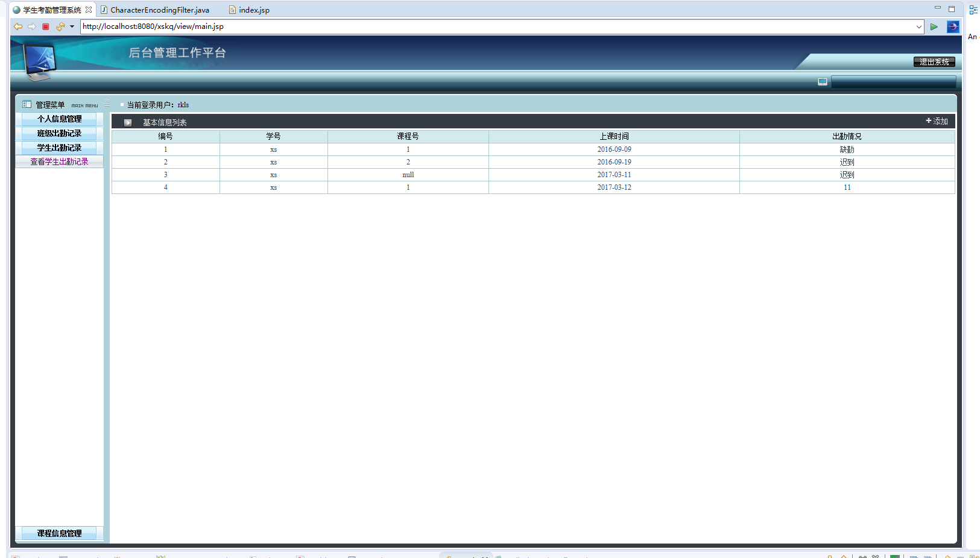Toggle the menu collapse handle beside MAIN MENU
The image size is (980, 558).
pyautogui.click(x=107, y=104)
